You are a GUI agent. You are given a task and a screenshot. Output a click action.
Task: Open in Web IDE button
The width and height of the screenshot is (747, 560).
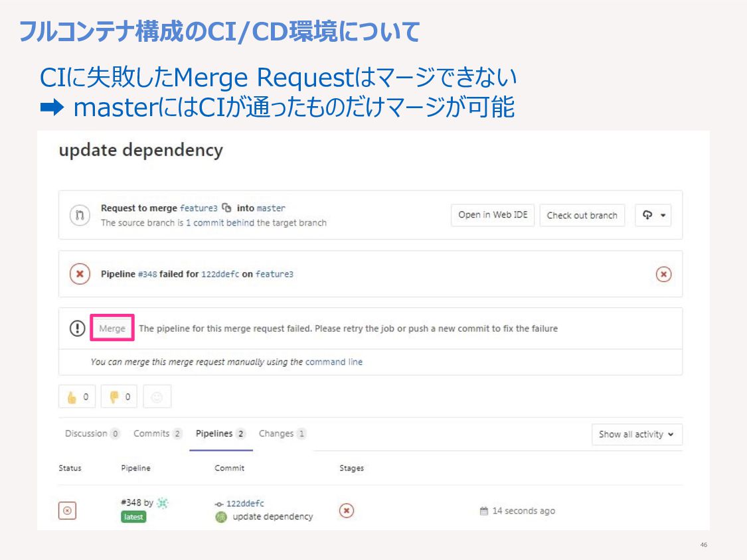[493, 215]
